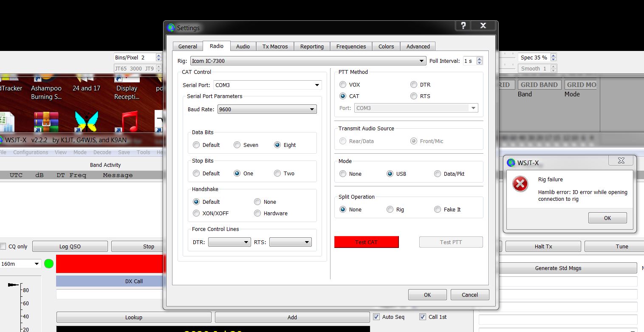Open the WinRAR desktop shortcut icon
Viewport: 644px width, 332px height.
(46, 122)
